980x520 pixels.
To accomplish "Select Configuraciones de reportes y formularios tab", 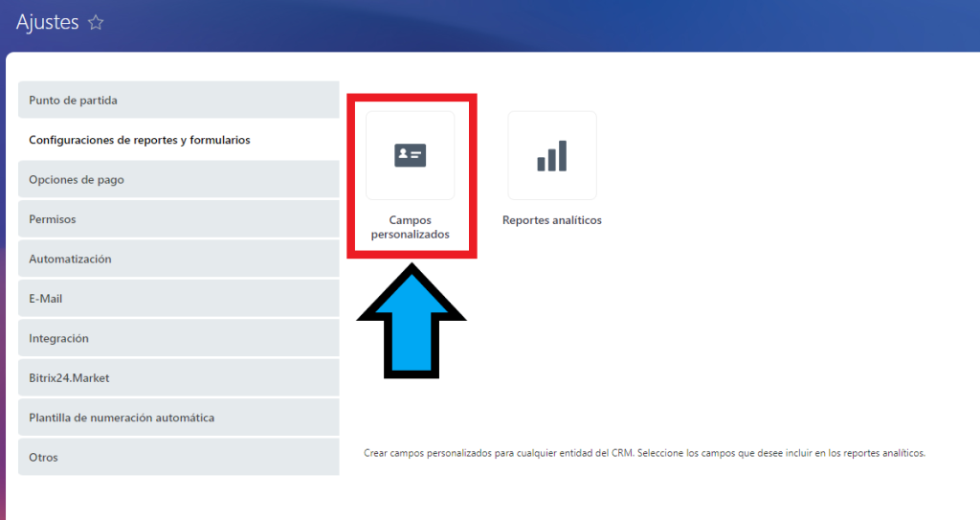I will click(178, 140).
